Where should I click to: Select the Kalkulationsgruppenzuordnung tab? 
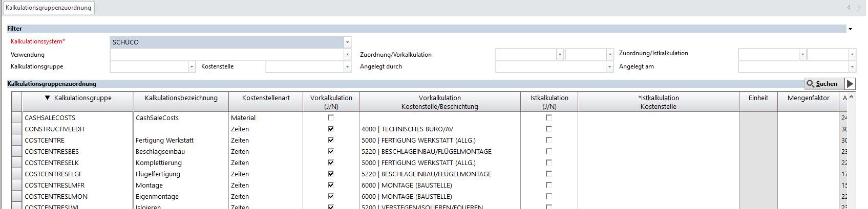[x=48, y=8]
